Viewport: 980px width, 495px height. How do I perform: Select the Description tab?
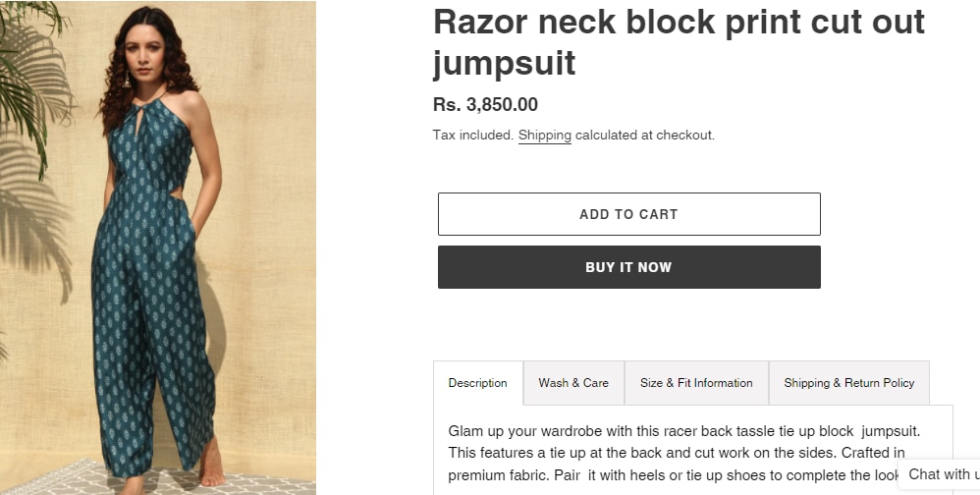[478, 383]
